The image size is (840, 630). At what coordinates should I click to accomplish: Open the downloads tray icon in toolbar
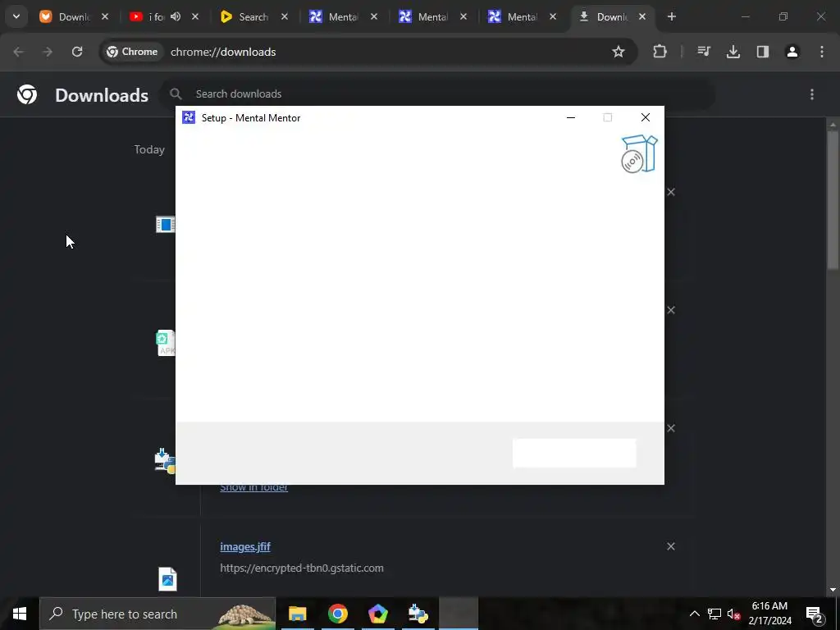coord(733,52)
